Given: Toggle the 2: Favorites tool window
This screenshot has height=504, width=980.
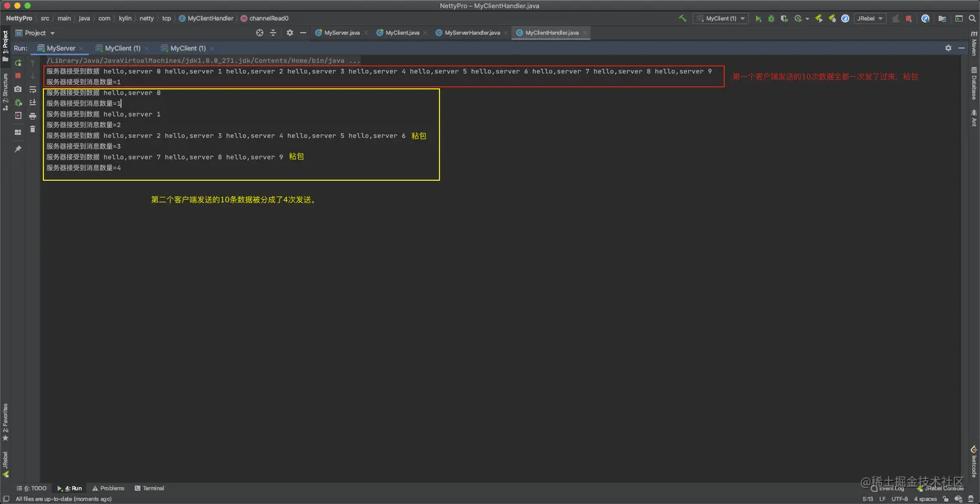Looking at the screenshot, I should point(5,422).
